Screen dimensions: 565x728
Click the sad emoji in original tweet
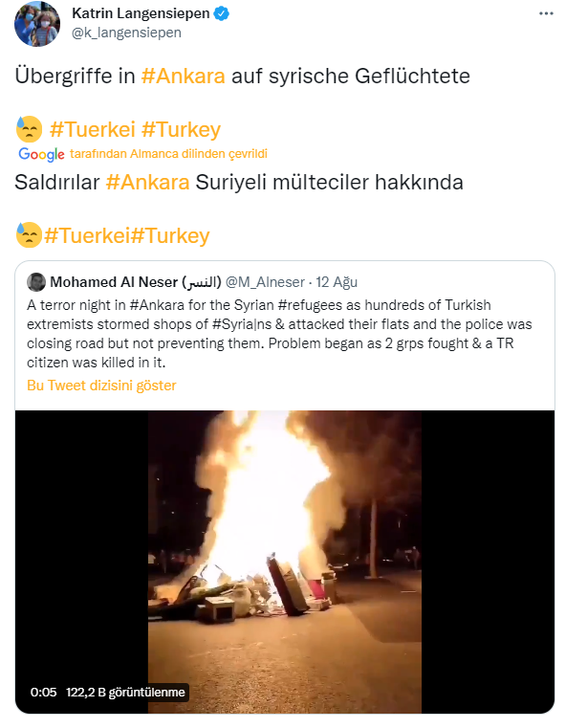coord(30,129)
